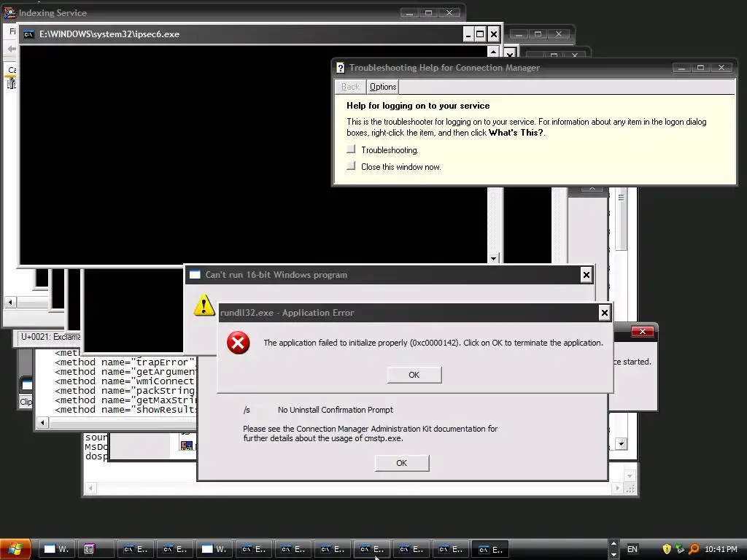
Task: Click the left scroll arrow of the bottom white window
Action: click(x=90, y=488)
